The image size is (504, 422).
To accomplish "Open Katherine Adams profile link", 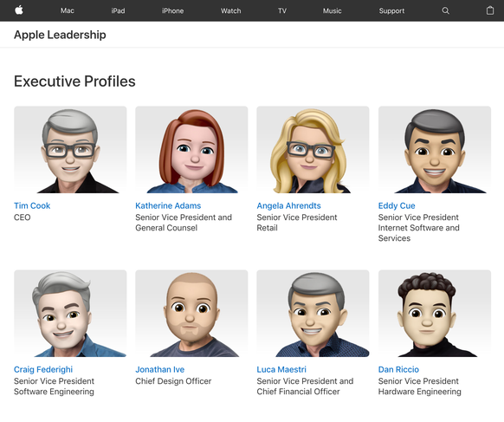I will [168, 205].
